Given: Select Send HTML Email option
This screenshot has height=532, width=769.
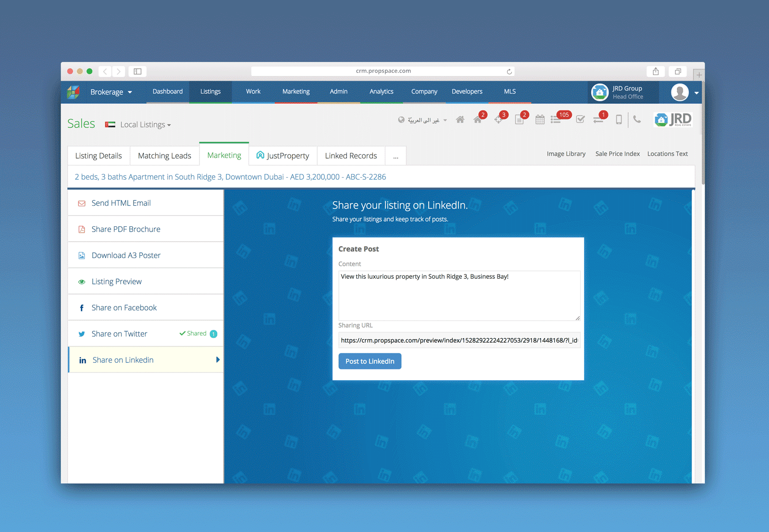Looking at the screenshot, I should 146,203.
